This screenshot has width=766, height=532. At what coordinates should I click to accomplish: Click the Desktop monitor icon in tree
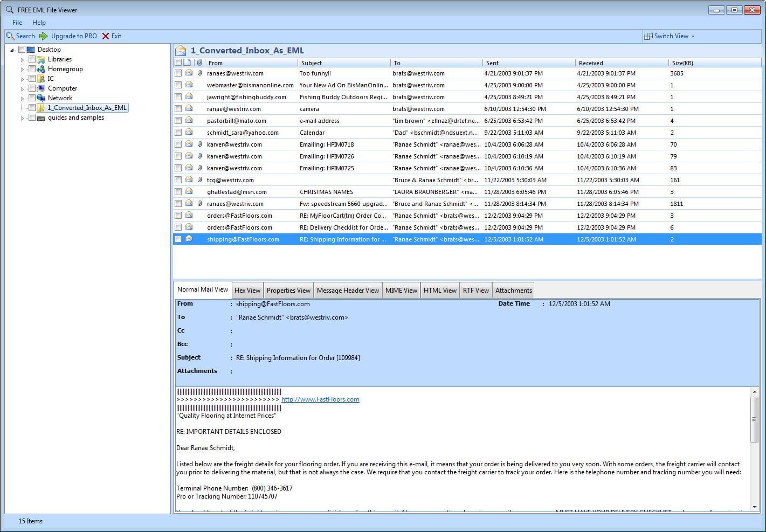31,50
